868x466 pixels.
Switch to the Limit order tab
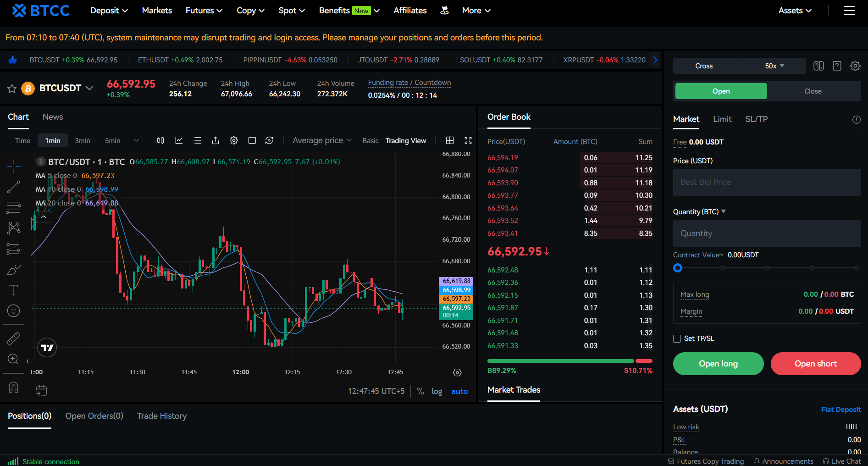[x=722, y=119]
